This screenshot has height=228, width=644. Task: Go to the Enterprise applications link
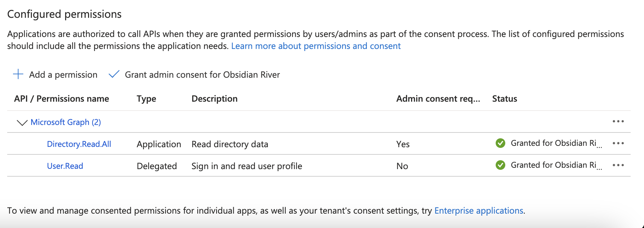[x=479, y=211]
